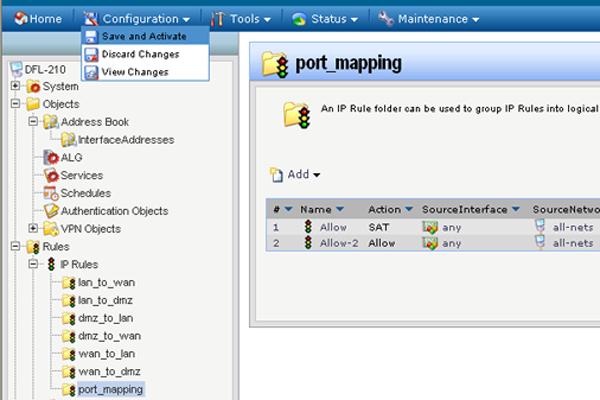Go to the Home page

(38, 18)
